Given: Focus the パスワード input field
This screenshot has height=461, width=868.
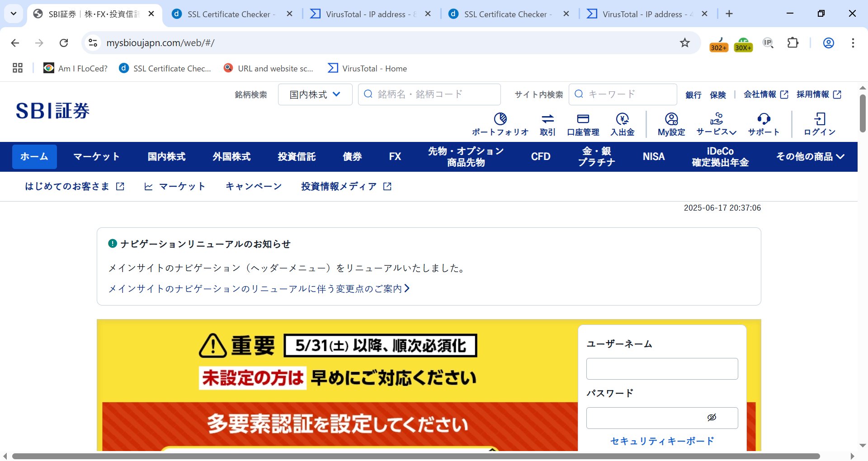Looking at the screenshot, I should pos(662,418).
